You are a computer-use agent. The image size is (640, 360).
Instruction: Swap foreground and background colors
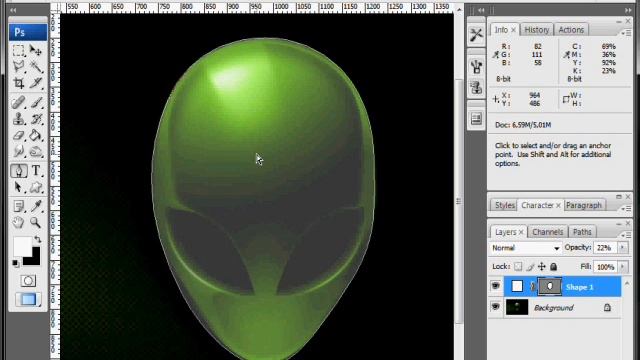coord(38,239)
